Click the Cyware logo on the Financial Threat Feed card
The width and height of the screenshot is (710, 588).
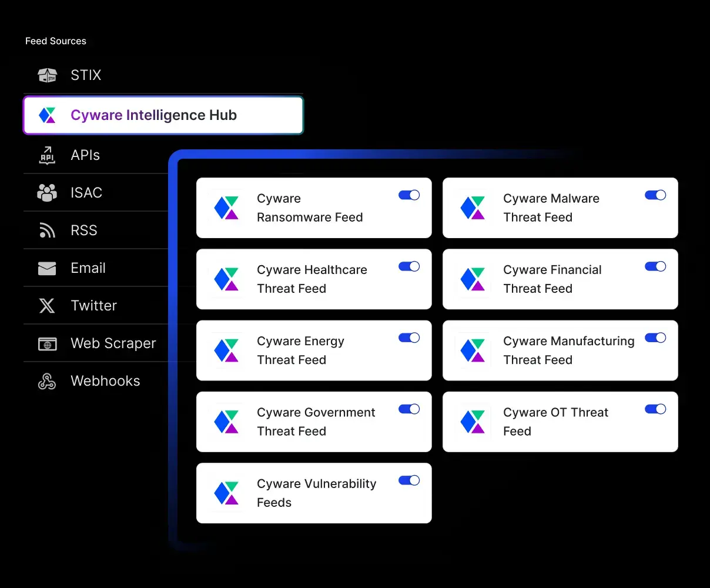point(473,279)
